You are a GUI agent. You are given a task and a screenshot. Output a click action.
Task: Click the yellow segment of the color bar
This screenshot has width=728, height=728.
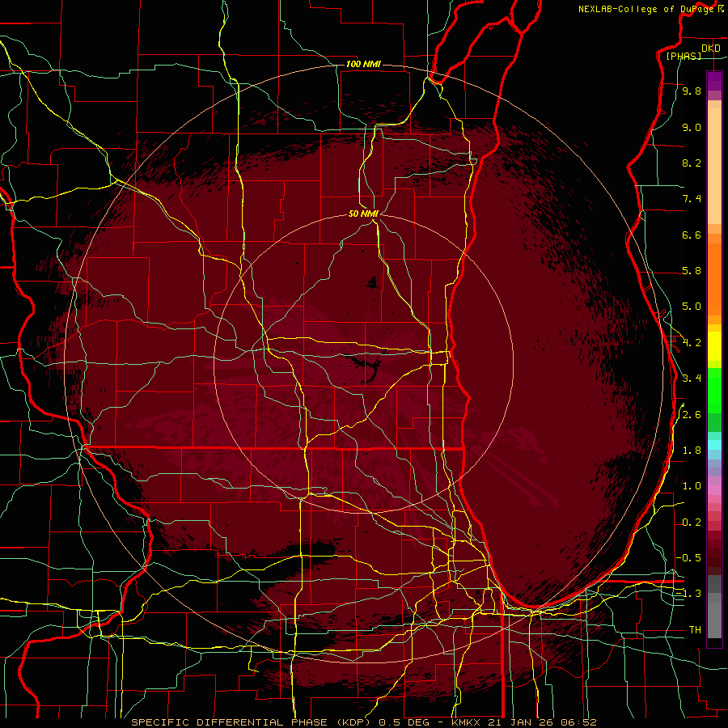point(714,346)
